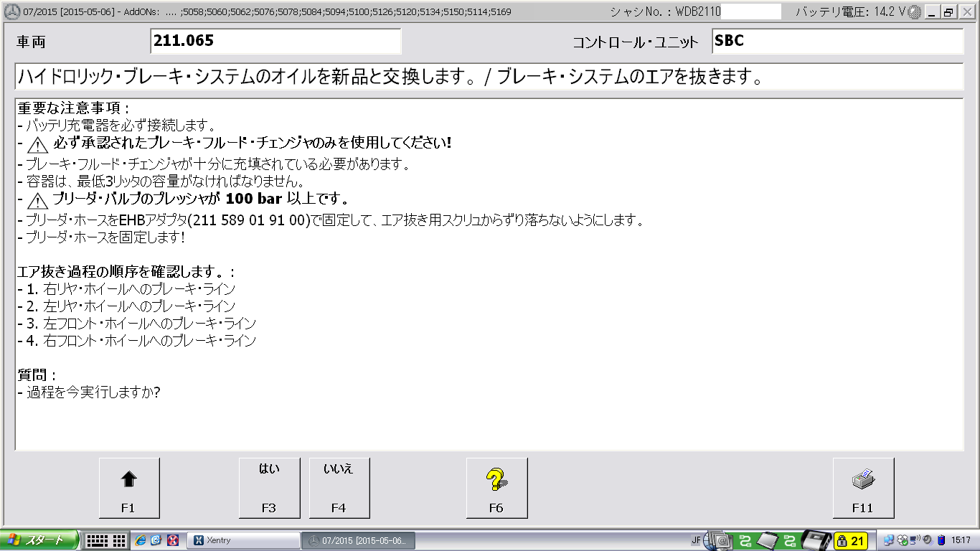Click the red X quick launch icon
Viewport: 980px width, 551px height.
coord(172,540)
